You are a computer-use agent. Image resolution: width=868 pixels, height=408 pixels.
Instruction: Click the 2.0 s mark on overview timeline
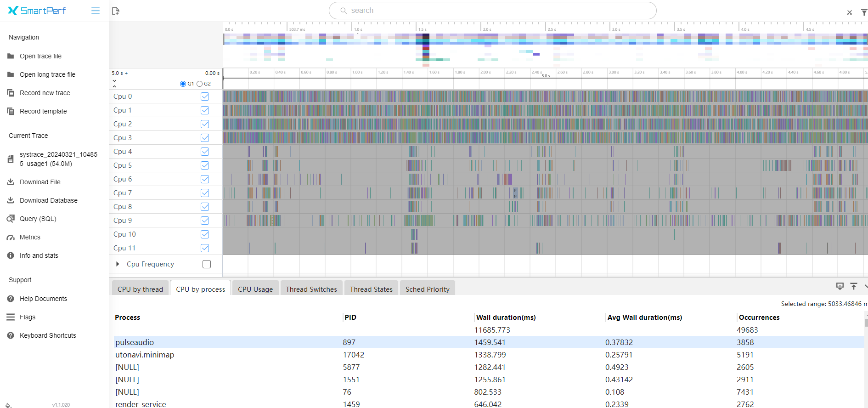487,29
